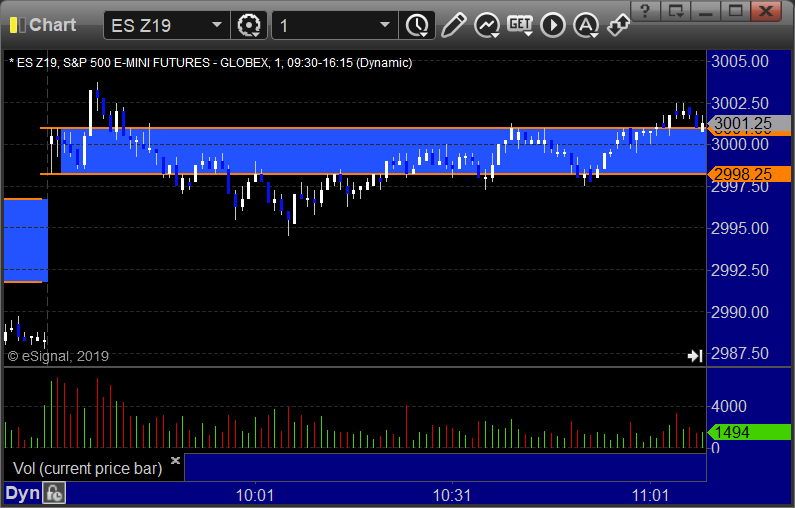Click the green 1494 volume marker
The image size is (795, 508).
pos(749,432)
